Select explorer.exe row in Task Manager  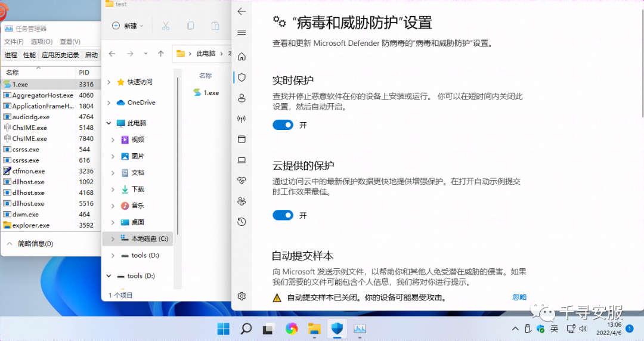pyautogui.click(x=51, y=225)
